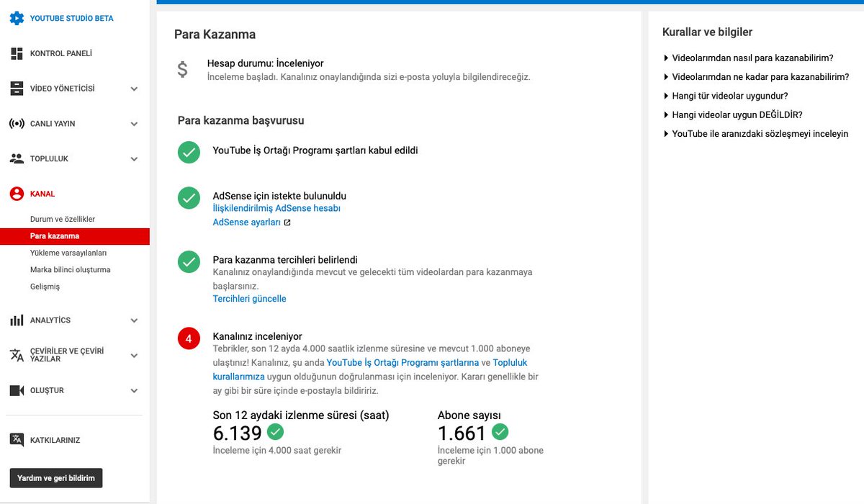Click the Canlı Yayın broadcast icon

17,124
